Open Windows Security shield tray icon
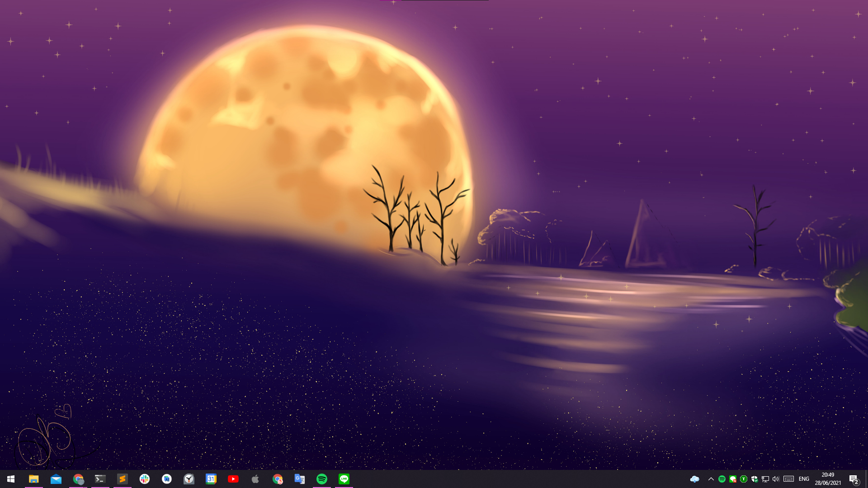Screen dimensions: 868x488 754,479
